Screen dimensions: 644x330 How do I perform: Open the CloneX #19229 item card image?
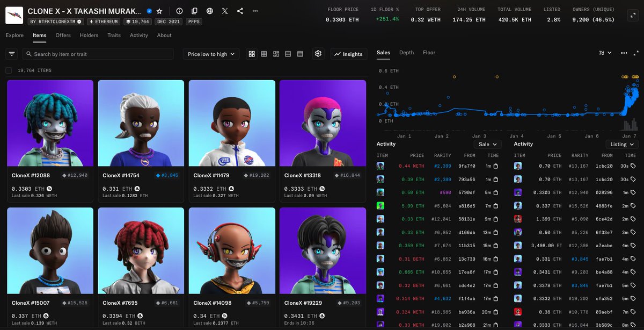(323, 250)
